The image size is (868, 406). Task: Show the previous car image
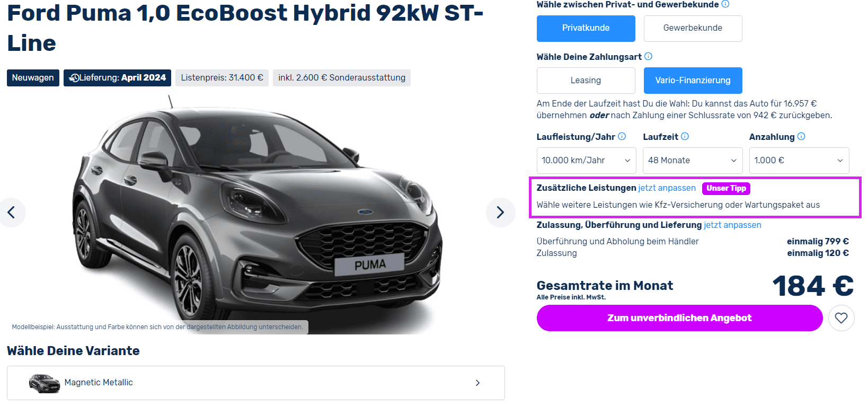(11, 213)
